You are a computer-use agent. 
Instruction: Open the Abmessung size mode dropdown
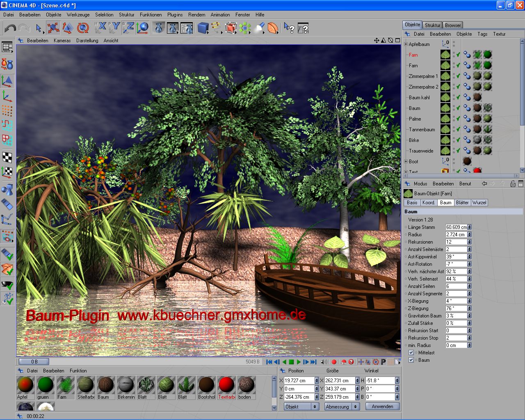(342, 406)
